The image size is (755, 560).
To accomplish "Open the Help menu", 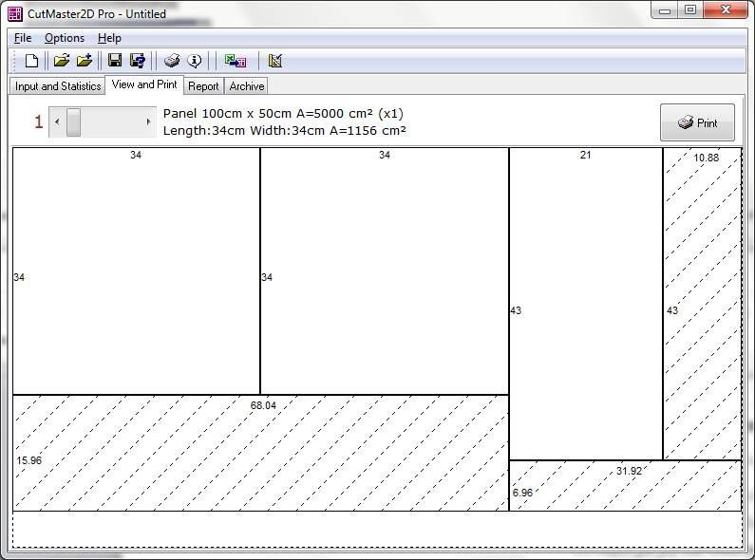I will point(109,38).
